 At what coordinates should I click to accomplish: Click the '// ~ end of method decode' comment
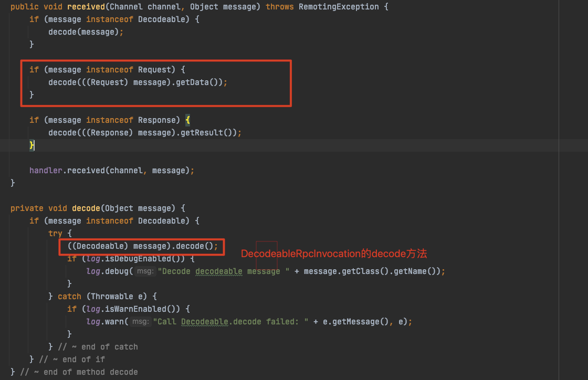click(x=79, y=372)
